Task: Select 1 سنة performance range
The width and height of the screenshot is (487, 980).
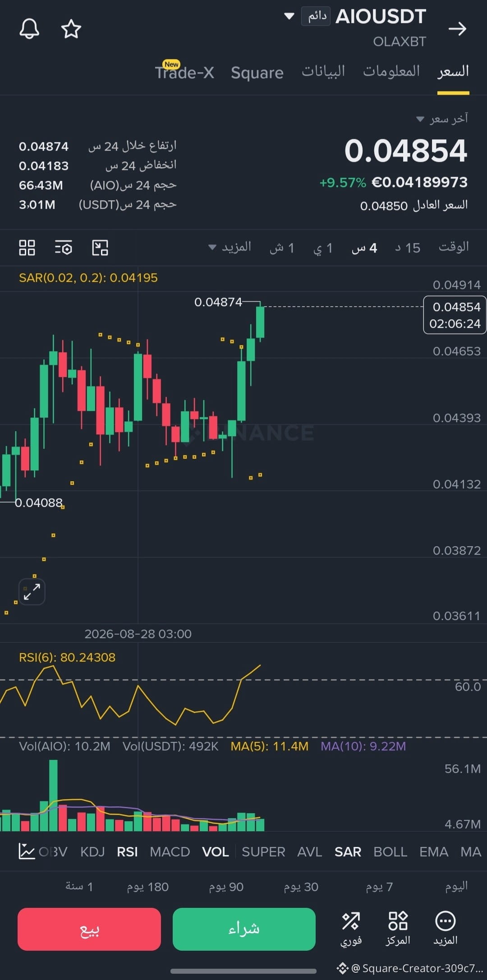Action: [x=79, y=887]
